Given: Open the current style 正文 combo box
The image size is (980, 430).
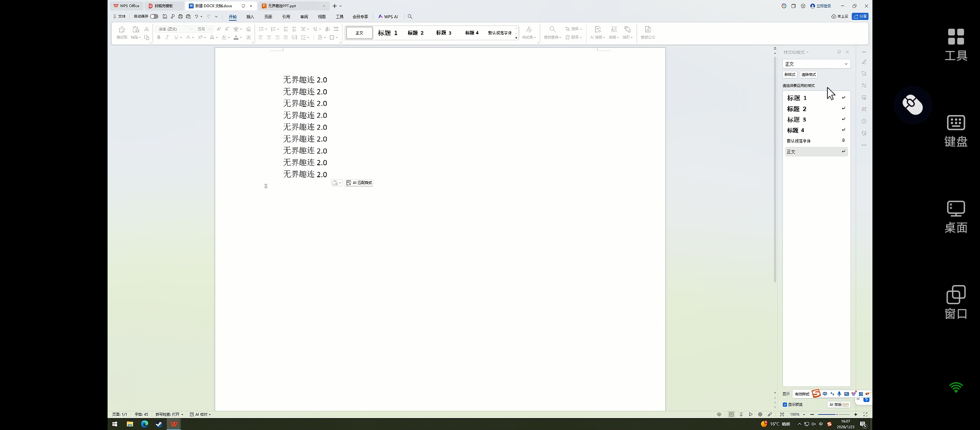Looking at the screenshot, I should tap(816, 64).
